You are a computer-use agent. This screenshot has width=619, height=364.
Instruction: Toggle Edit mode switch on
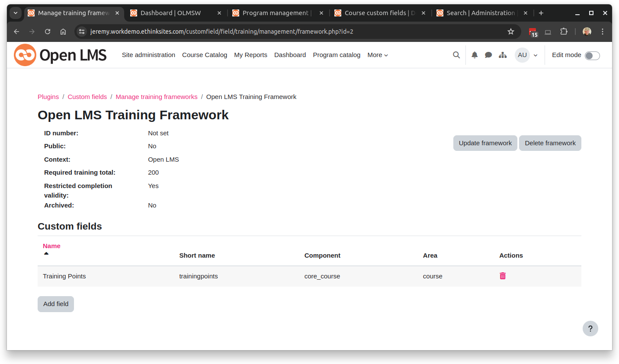coord(592,55)
